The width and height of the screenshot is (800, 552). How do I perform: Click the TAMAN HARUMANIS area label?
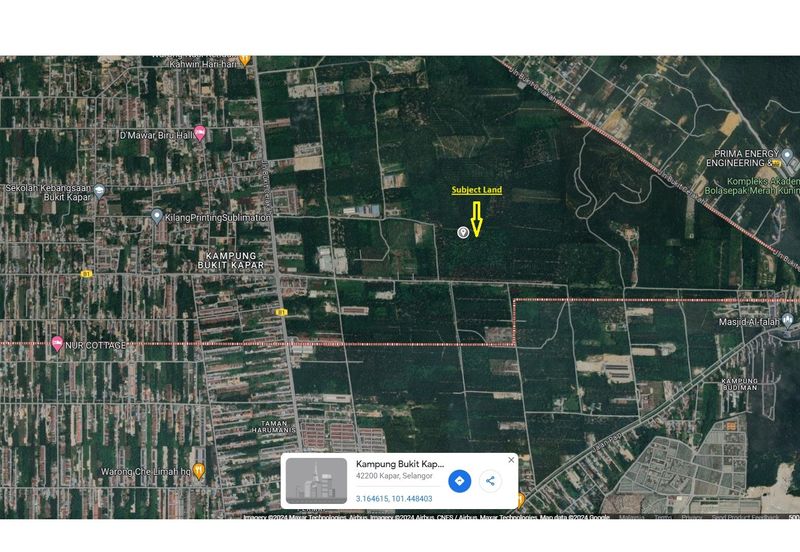pos(273,426)
